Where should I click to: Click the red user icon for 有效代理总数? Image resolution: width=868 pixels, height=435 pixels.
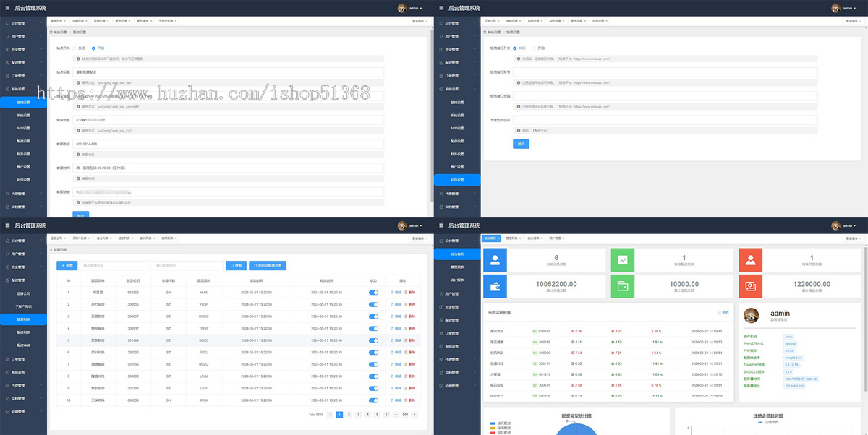point(751,259)
